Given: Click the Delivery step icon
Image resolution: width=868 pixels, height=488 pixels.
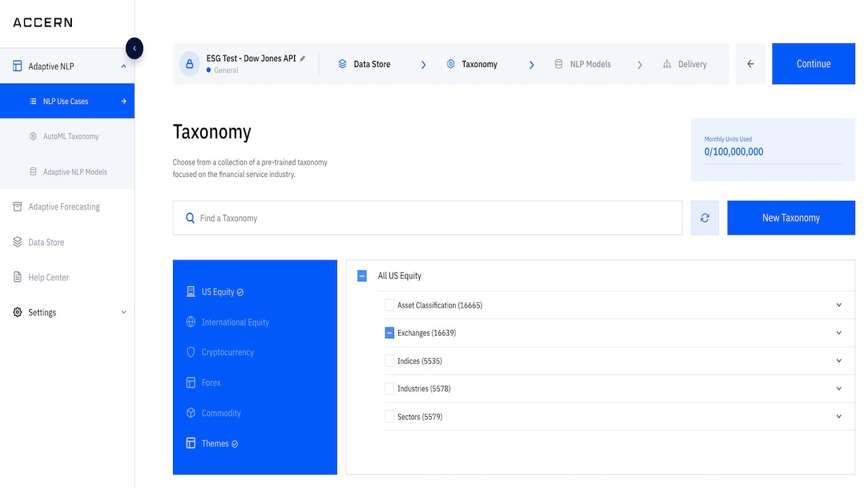Looking at the screenshot, I should click(x=667, y=64).
